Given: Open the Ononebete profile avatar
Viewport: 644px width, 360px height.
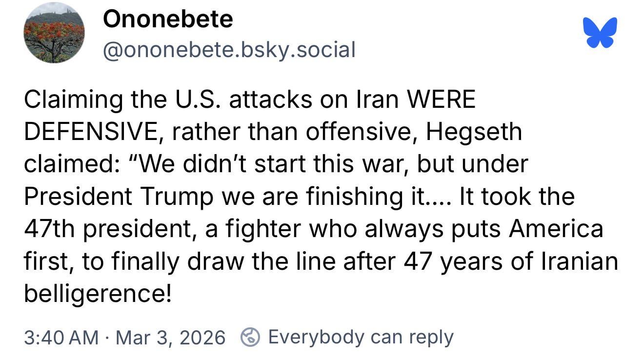Looking at the screenshot, I should pos(54,33).
